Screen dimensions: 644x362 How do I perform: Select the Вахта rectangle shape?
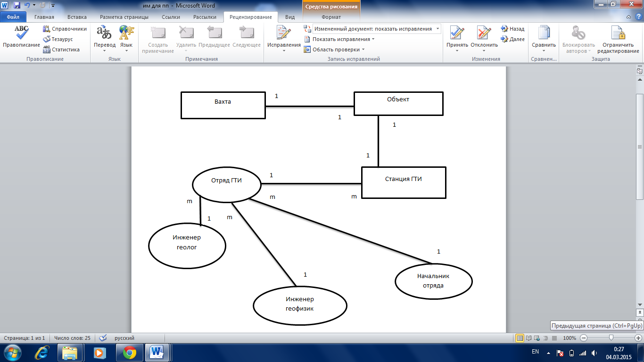[223, 105]
